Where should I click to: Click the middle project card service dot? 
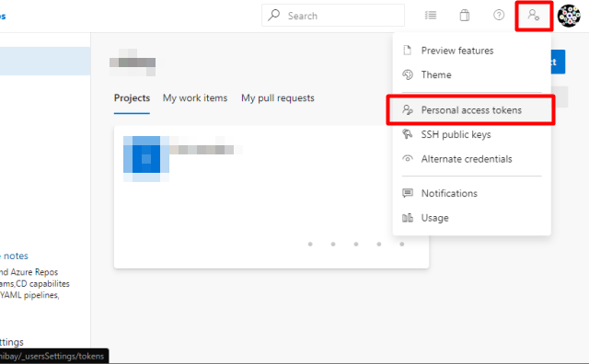point(356,245)
